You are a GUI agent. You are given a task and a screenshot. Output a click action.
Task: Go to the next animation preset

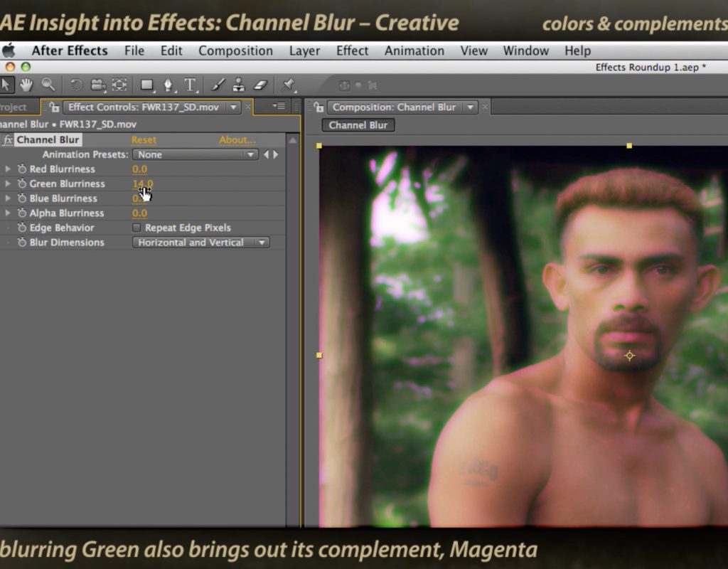tap(276, 154)
